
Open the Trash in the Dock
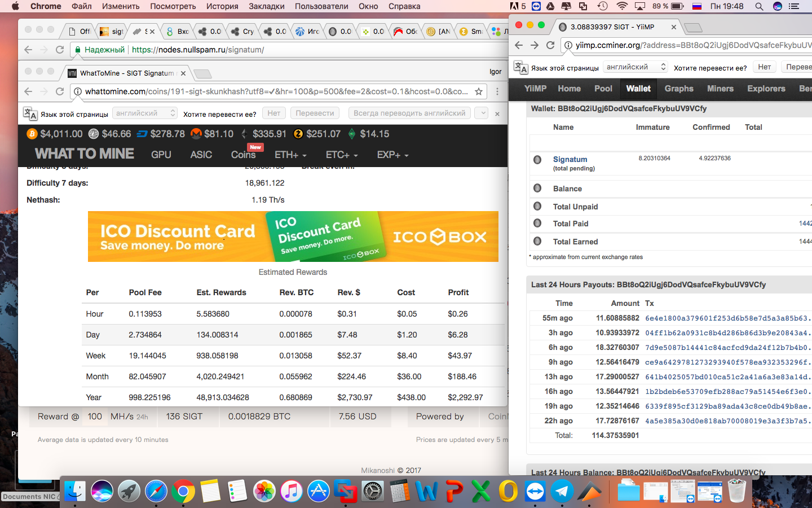[737, 492]
